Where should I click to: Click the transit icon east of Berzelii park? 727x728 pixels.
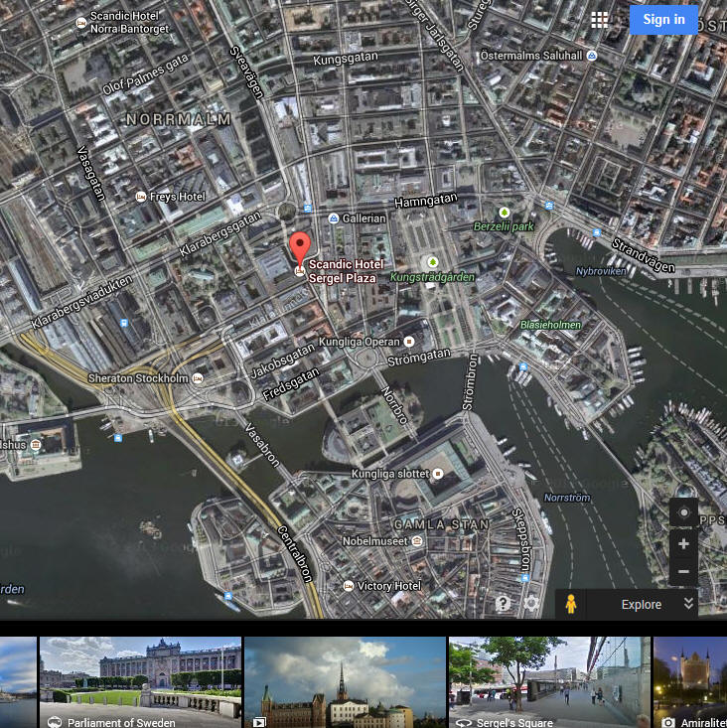(549, 206)
